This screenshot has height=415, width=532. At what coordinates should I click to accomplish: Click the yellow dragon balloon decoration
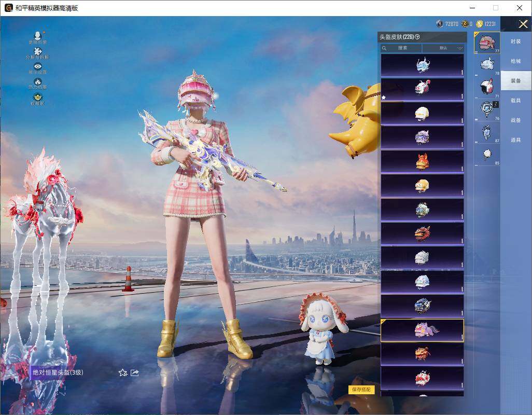click(x=356, y=120)
